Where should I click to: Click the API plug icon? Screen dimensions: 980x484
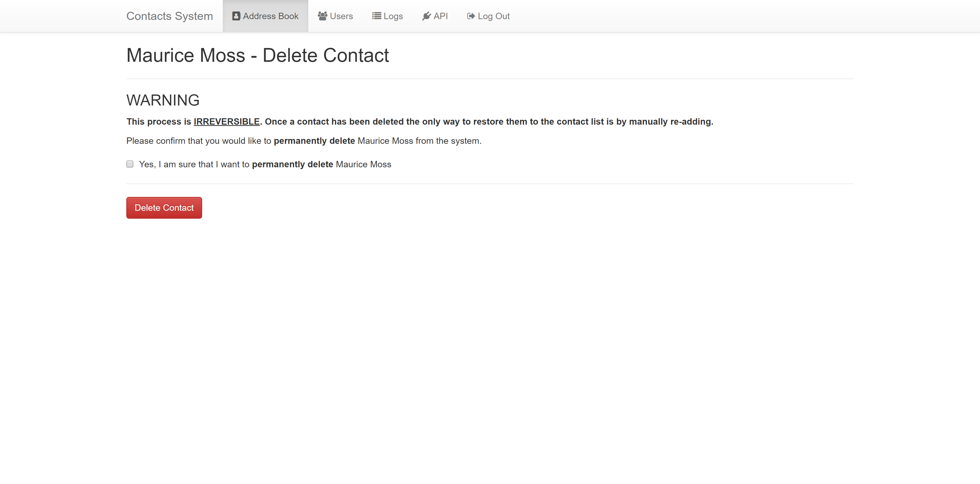[426, 16]
